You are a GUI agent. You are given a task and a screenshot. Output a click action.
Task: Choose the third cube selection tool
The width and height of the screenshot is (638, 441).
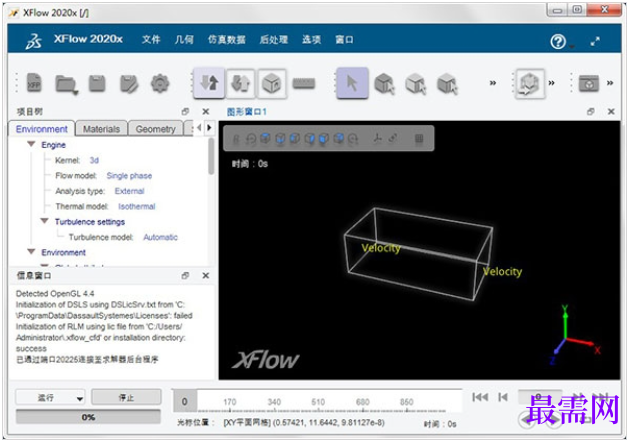(447, 84)
